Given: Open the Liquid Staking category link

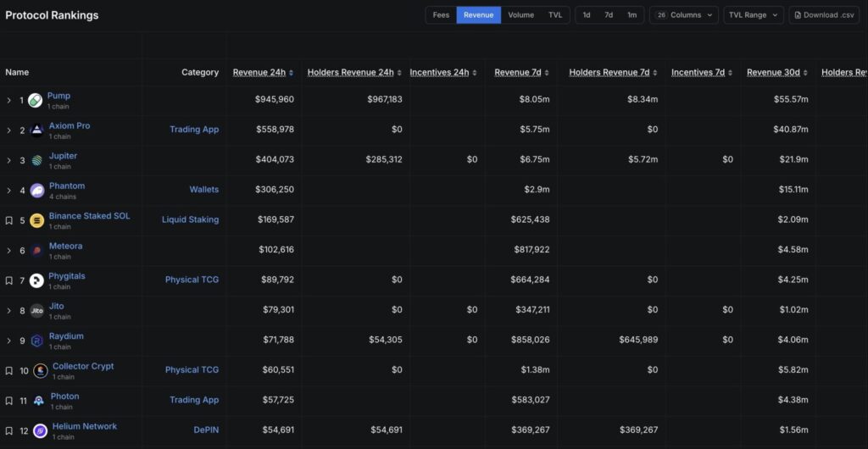Looking at the screenshot, I should tap(190, 219).
